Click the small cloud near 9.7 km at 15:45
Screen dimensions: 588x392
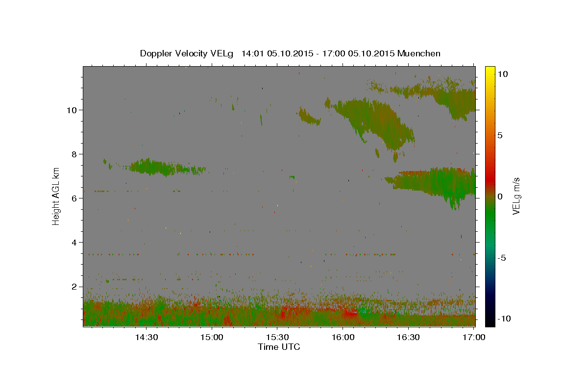309,117
